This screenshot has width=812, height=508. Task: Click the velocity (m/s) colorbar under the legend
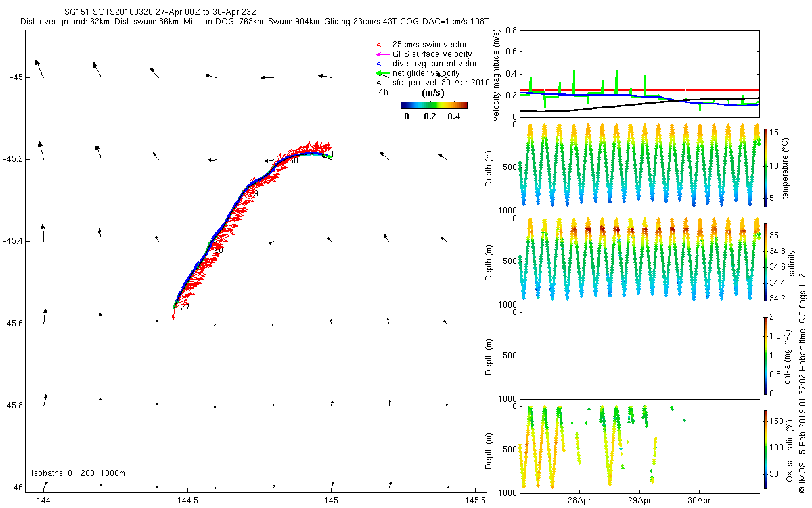point(434,105)
